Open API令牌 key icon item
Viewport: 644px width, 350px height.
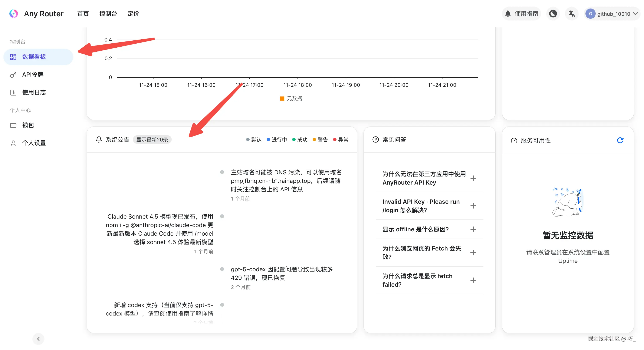(33, 75)
